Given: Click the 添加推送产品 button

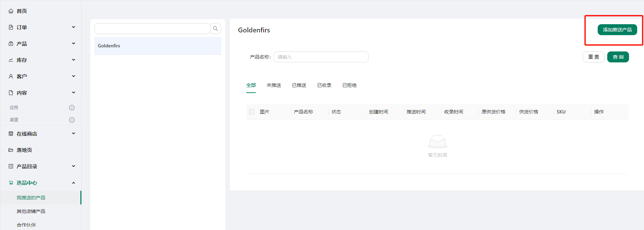Looking at the screenshot, I should (x=617, y=30).
